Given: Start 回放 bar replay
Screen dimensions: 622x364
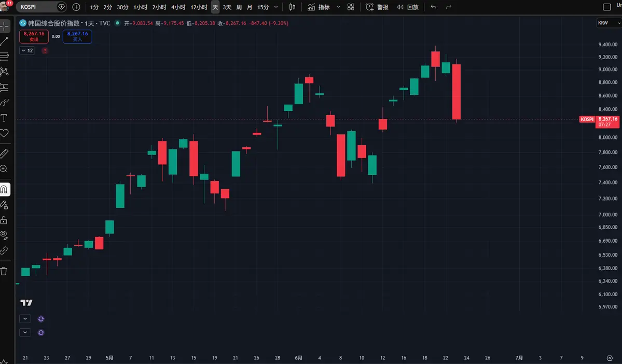Looking at the screenshot, I should pyautogui.click(x=408, y=7).
